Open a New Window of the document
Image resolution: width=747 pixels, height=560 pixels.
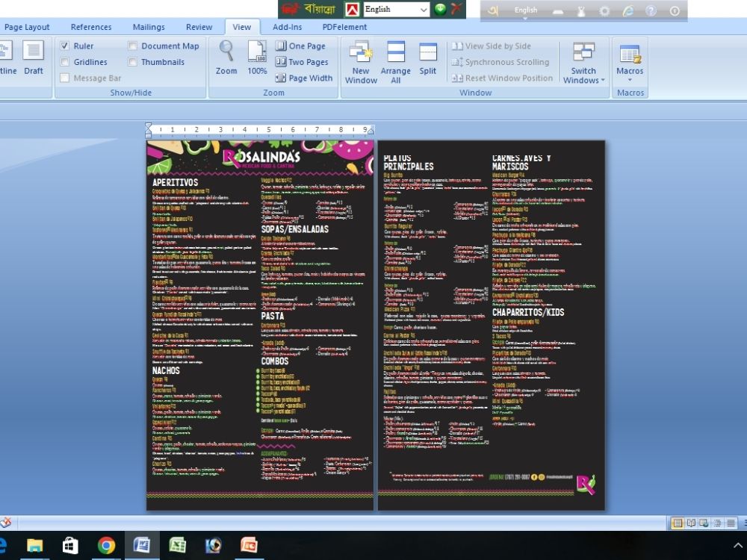361,62
